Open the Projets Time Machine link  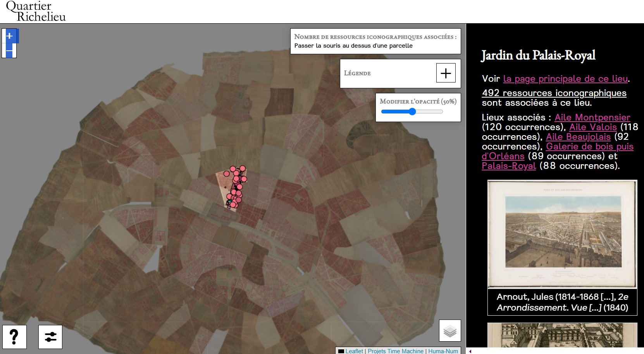click(x=396, y=351)
